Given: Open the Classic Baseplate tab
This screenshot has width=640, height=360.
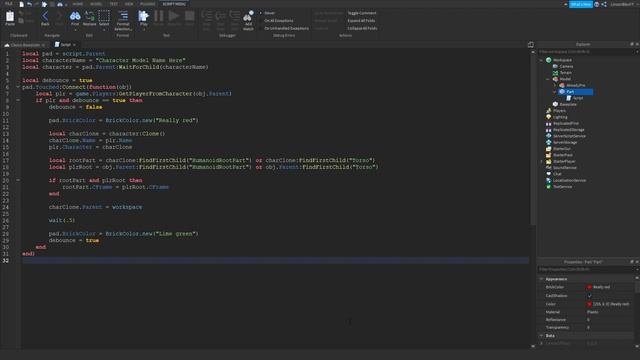Looking at the screenshot, I should [x=25, y=44].
